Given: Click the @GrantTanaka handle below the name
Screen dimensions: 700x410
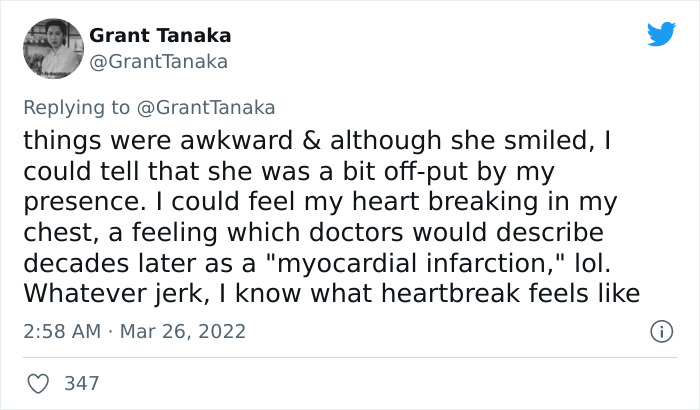Looking at the screenshot, I should tap(159, 61).
